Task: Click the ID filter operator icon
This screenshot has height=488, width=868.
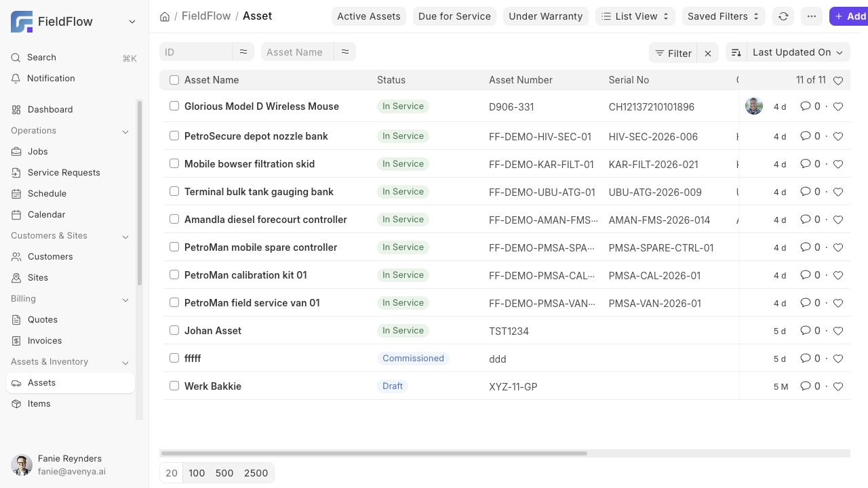Action: [243, 52]
